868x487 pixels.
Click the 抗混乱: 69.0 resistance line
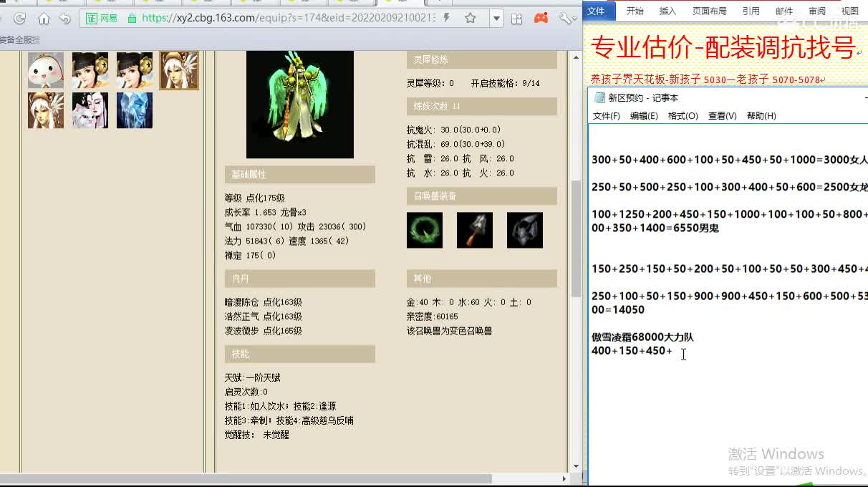tap(456, 145)
